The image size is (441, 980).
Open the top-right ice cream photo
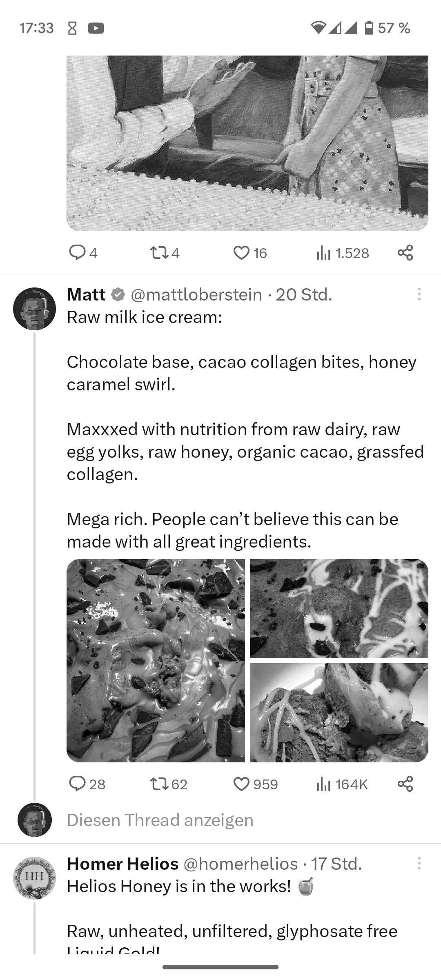click(x=339, y=608)
